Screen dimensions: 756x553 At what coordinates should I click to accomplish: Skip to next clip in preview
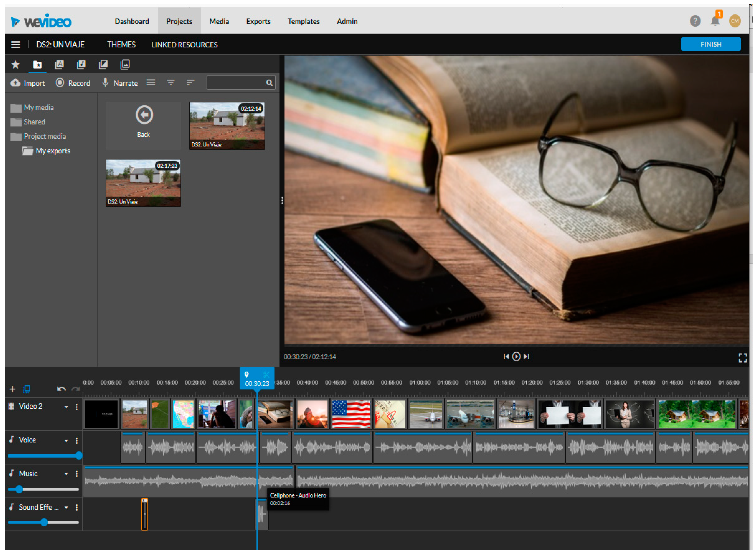(x=526, y=357)
